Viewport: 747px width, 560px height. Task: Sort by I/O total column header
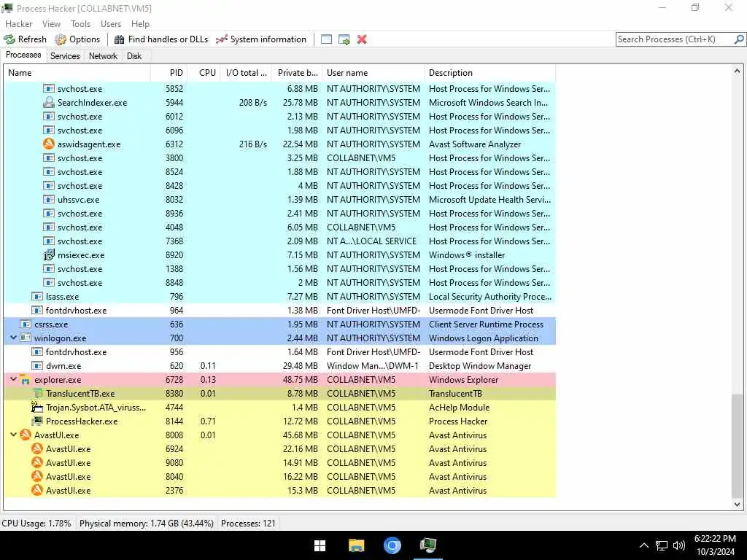click(x=246, y=73)
